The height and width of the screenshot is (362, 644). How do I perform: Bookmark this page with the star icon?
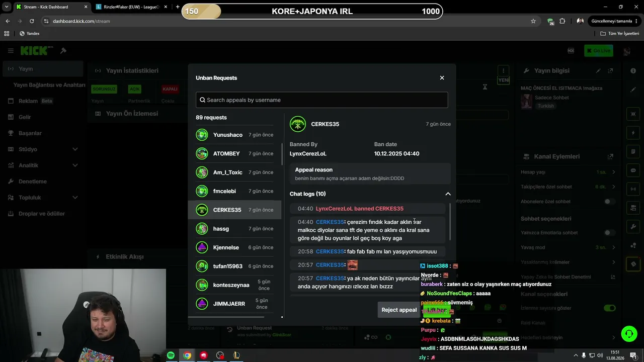click(x=533, y=21)
